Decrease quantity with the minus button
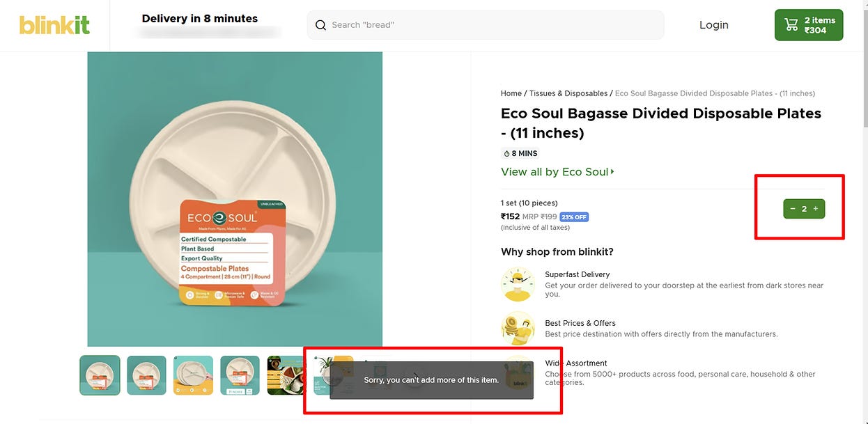868x424 pixels. (793, 209)
